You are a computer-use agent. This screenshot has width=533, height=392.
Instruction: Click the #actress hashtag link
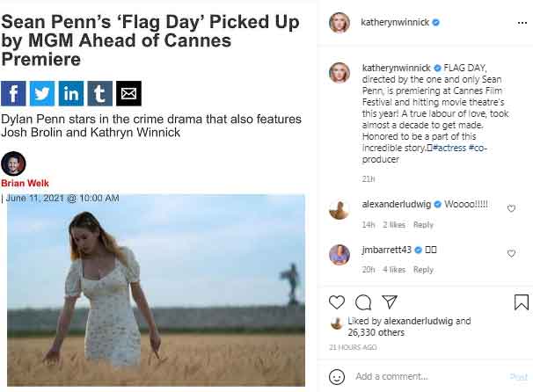450,148
